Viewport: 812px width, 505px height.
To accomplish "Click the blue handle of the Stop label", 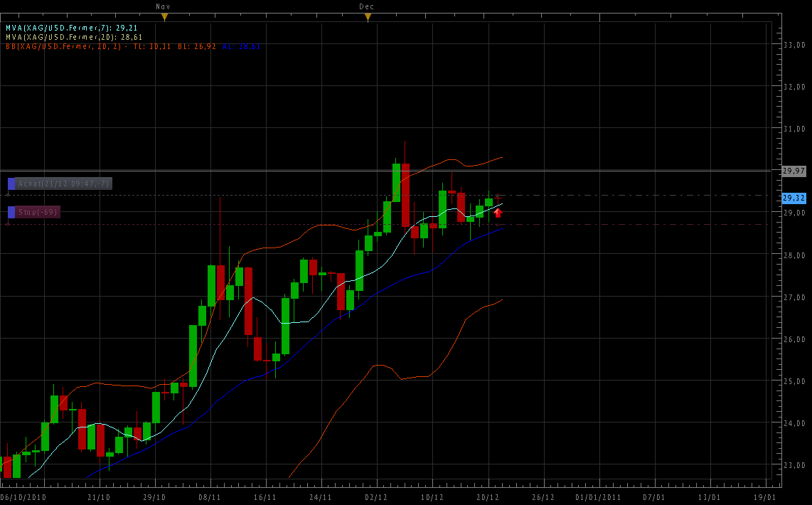I will 11,212.
